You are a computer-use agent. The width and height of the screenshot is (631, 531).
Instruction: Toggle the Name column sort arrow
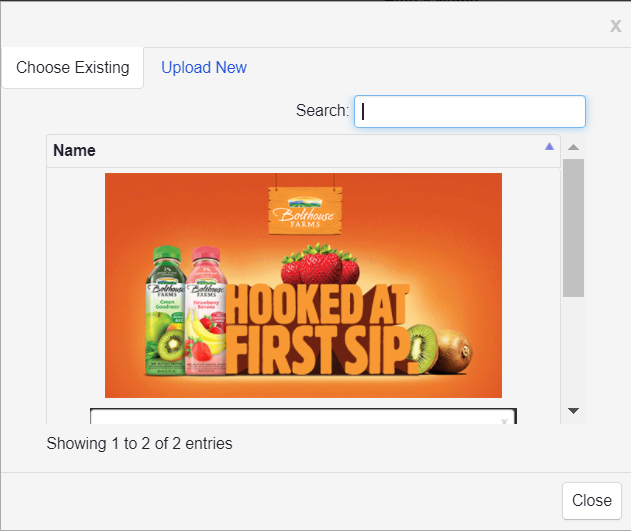click(549, 146)
